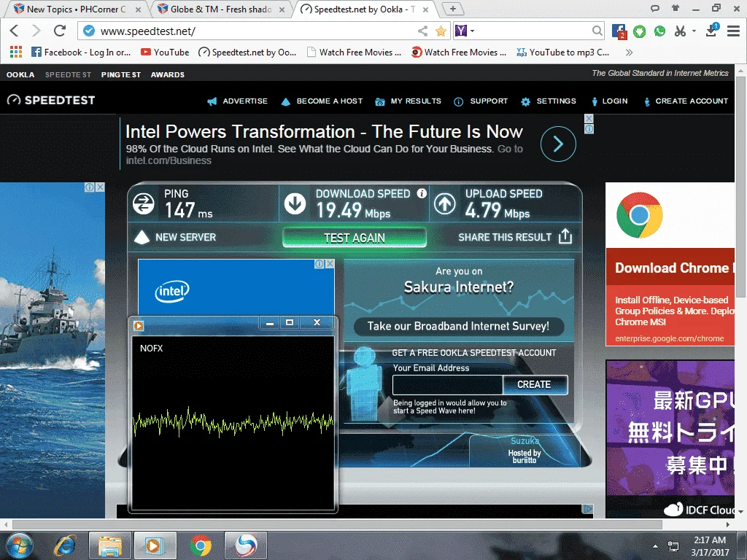Close the Intel banner ad
The image size is (747, 560).
point(589,119)
